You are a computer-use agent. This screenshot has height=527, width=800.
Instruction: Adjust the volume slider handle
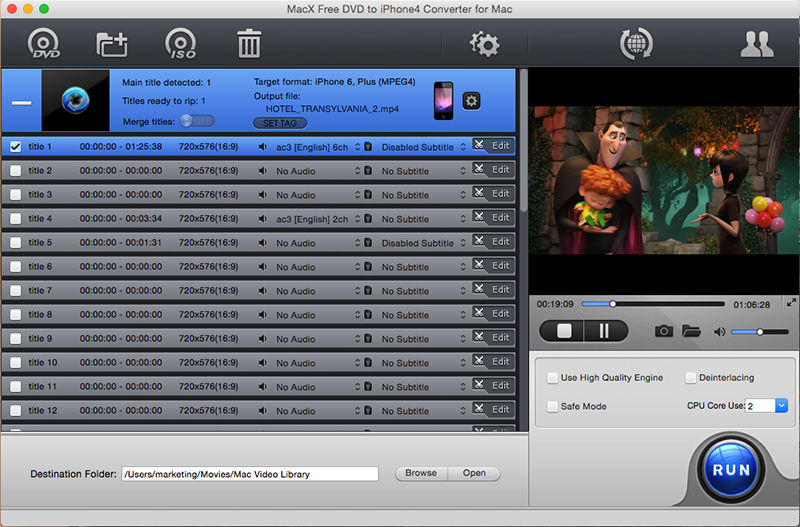(x=760, y=332)
